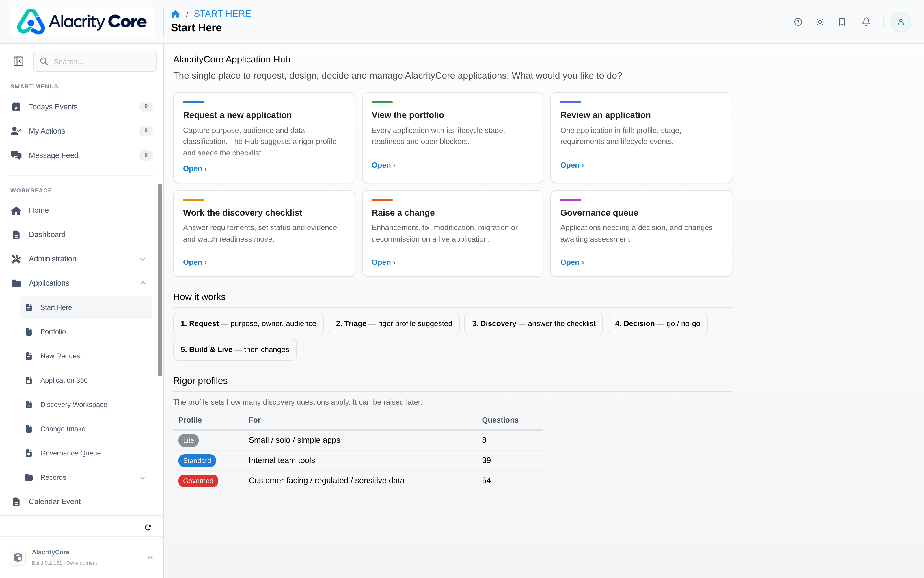Collapse the sidebar panel icon
This screenshot has height=578, width=924.
coord(18,61)
